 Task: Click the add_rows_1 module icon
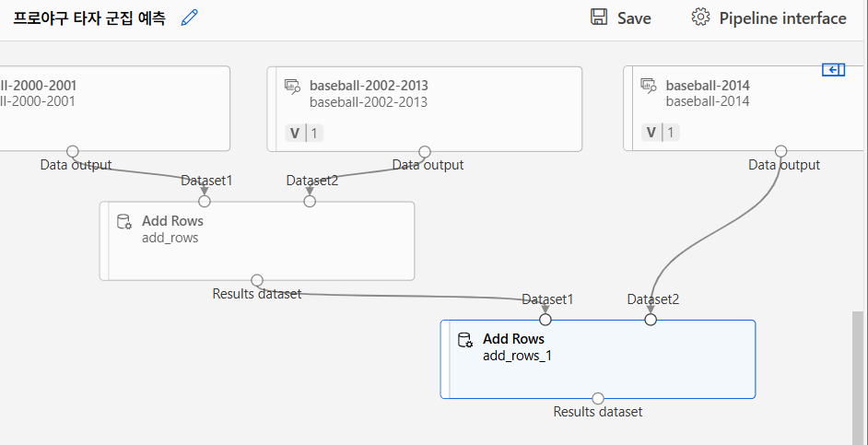[x=465, y=340]
